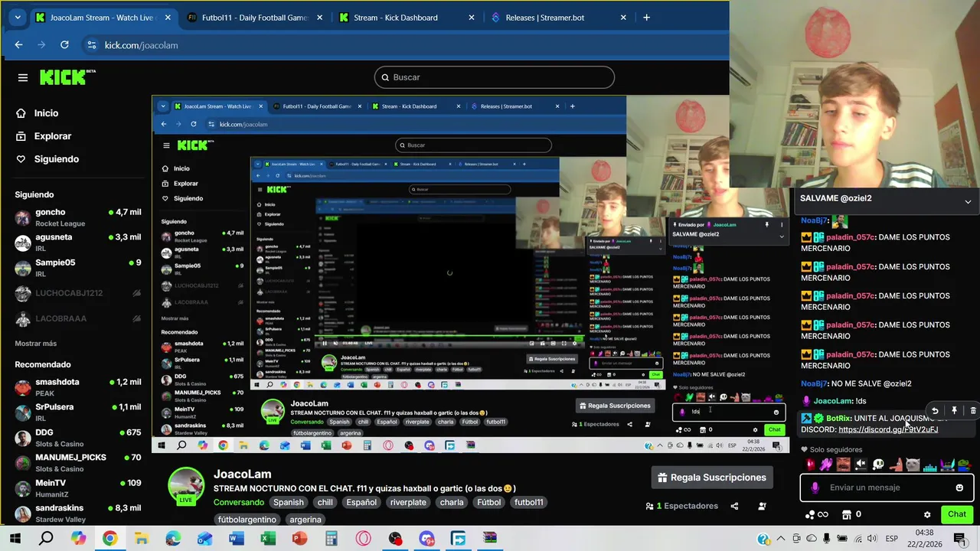Click the channel points infinity icon
The height and width of the screenshot is (551, 980).
click(x=817, y=515)
